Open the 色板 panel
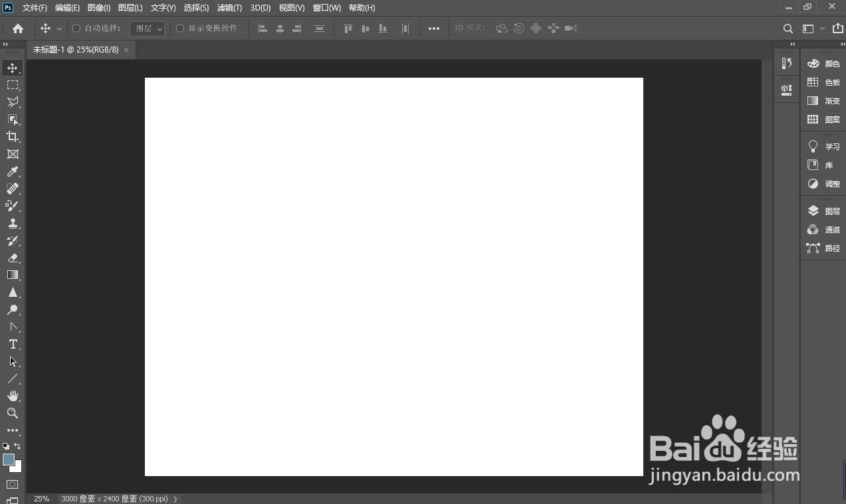This screenshot has width=846, height=504. (823, 82)
